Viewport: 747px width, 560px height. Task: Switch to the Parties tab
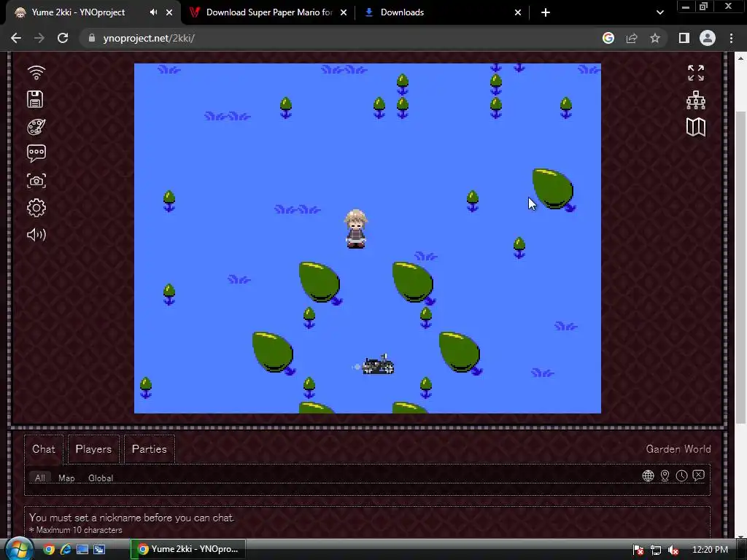click(149, 449)
